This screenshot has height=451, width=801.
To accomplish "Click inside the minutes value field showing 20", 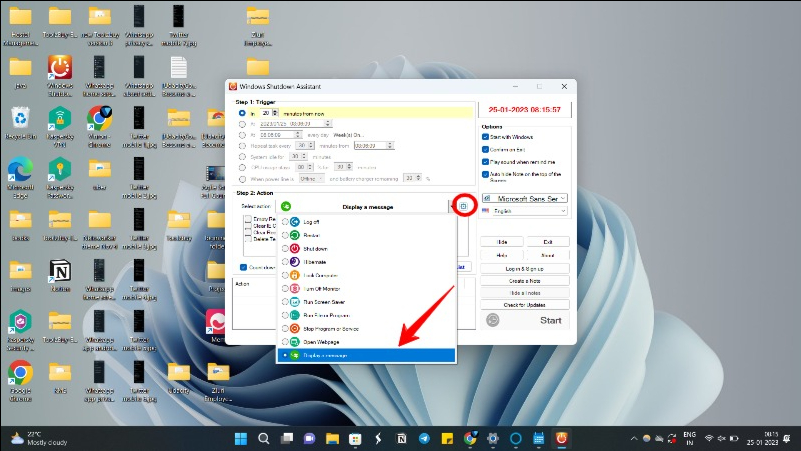I will click(x=266, y=113).
